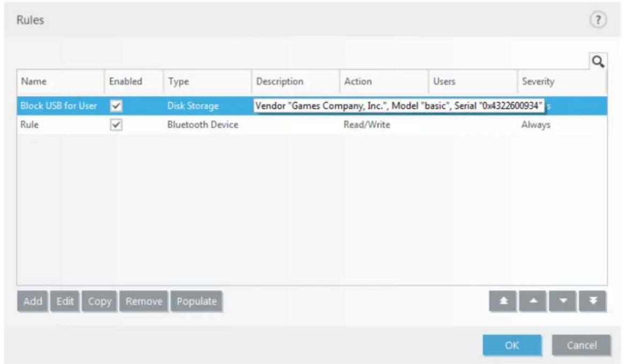Select the row named Rule
Image resolution: width=623 pixels, height=364 pixels.
312,125
